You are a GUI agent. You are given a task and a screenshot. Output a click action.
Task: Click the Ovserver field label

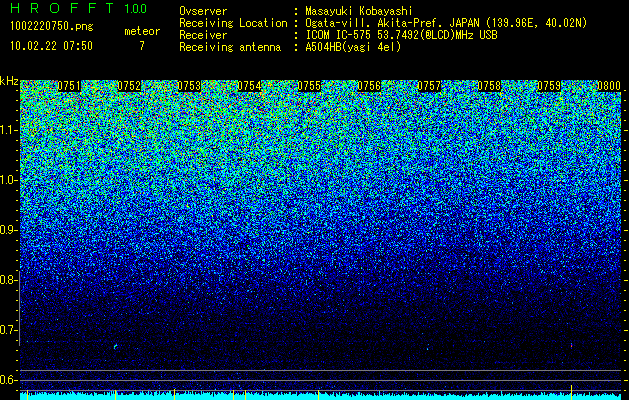click(203, 11)
